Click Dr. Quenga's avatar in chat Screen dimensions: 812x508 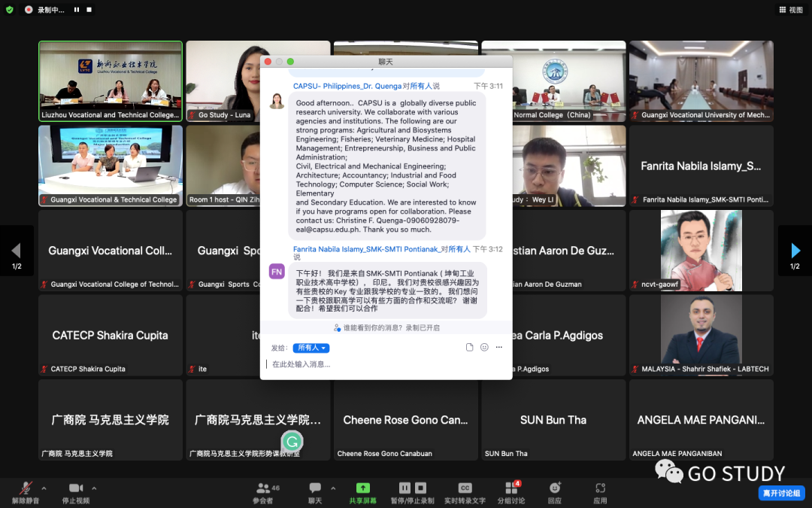(277, 101)
